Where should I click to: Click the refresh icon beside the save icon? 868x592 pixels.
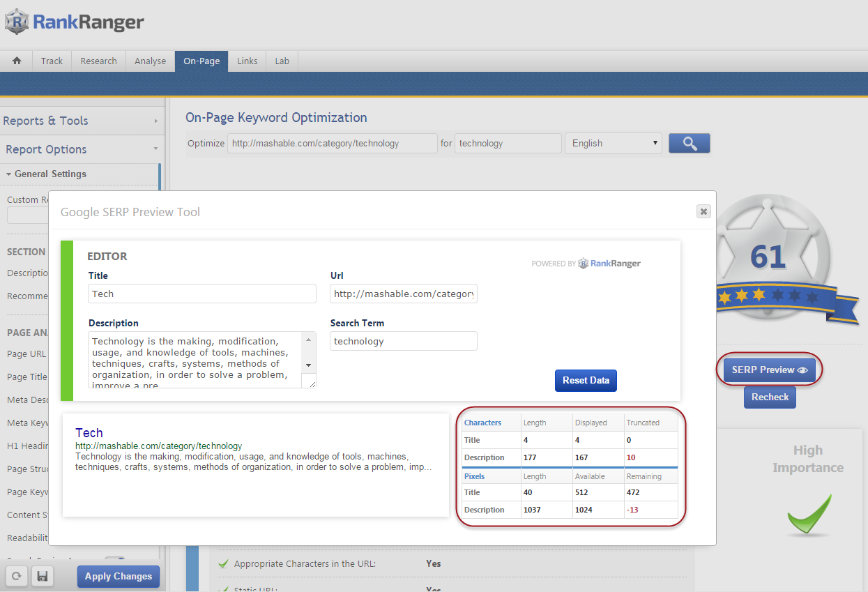tap(17, 577)
